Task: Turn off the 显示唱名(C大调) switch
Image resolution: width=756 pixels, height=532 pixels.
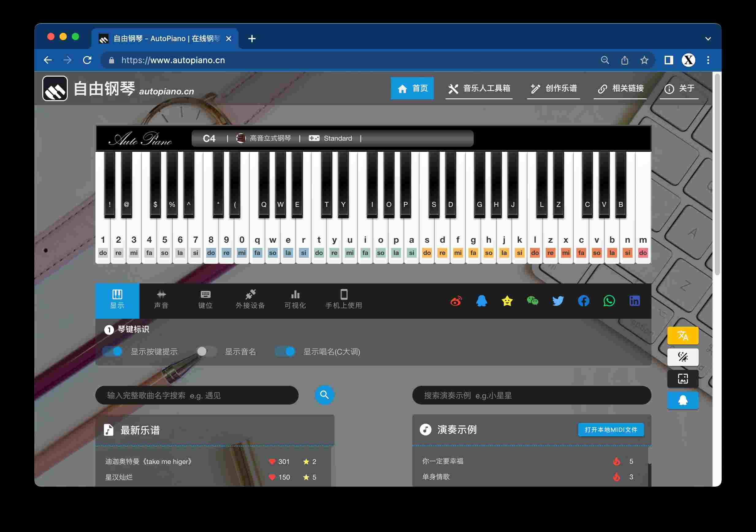Action: pyautogui.click(x=285, y=351)
